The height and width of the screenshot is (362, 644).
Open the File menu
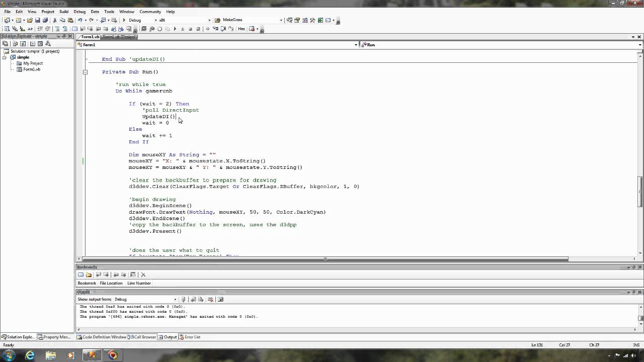coord(8,12)
